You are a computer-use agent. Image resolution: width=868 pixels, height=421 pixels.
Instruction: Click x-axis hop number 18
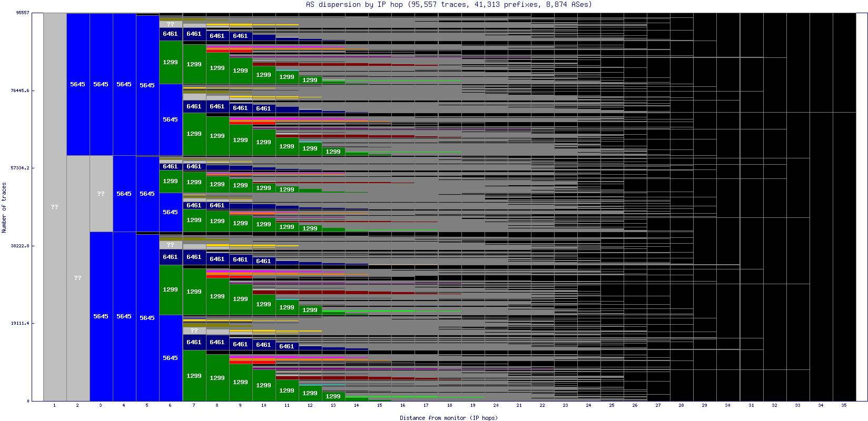coord(449,405)
